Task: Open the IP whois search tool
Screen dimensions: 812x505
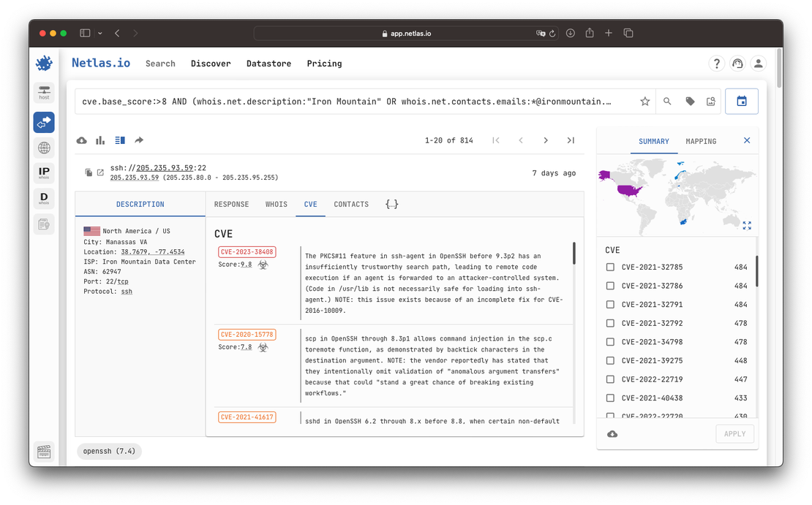Action: point(44,172)
